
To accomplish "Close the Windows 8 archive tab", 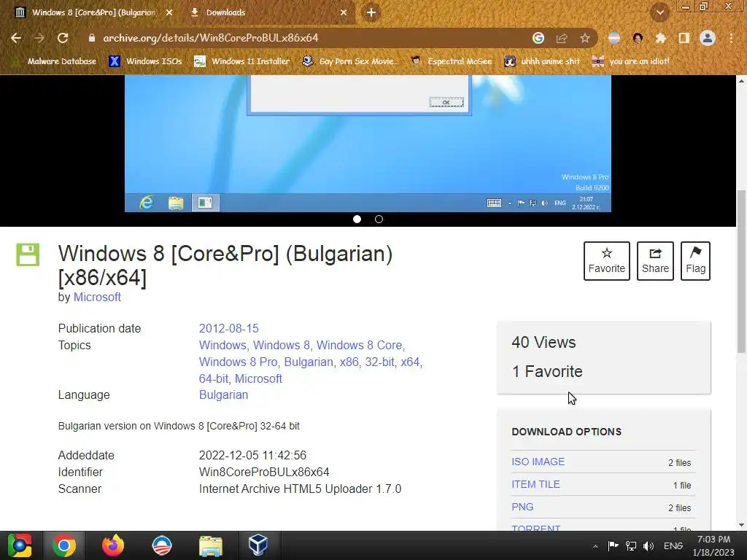I will 169,13.
